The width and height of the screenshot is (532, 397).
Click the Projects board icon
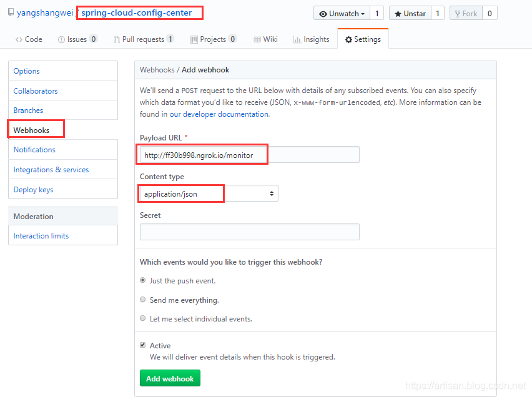[194, 39]
